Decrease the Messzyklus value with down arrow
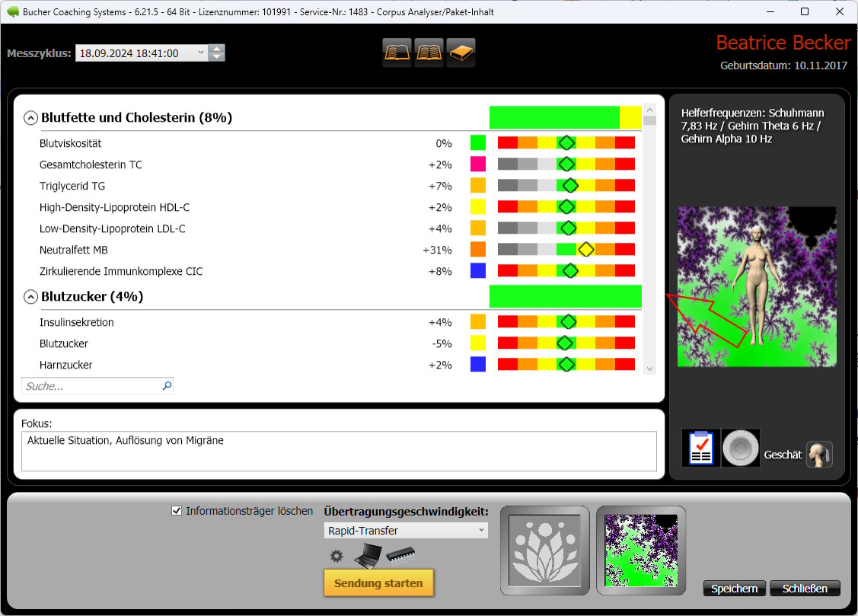This screenshot has width=858, height=616. click(x=217, y=57)
